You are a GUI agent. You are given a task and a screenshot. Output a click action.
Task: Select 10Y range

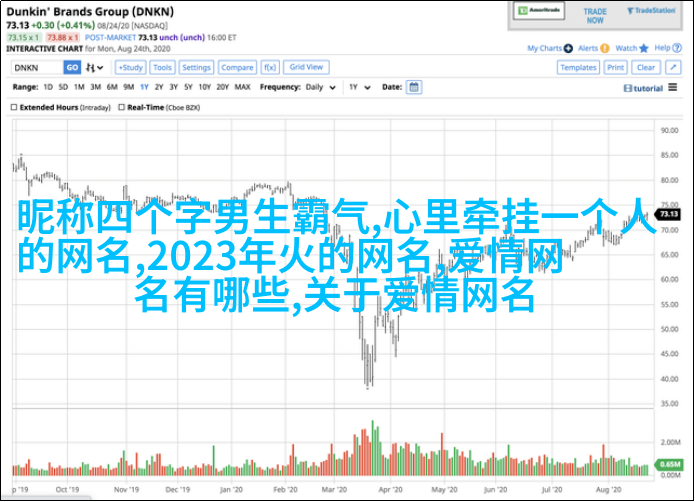tap(205, 87)
